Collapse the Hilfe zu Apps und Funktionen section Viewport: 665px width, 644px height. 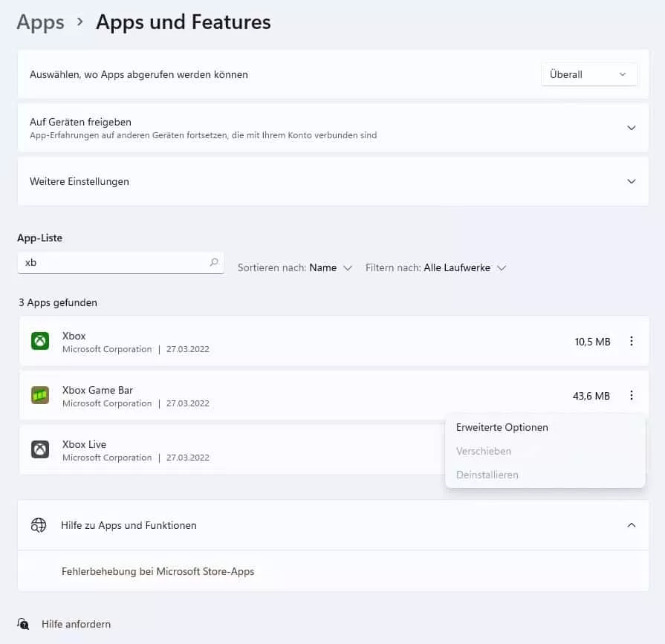coord(632,525)
